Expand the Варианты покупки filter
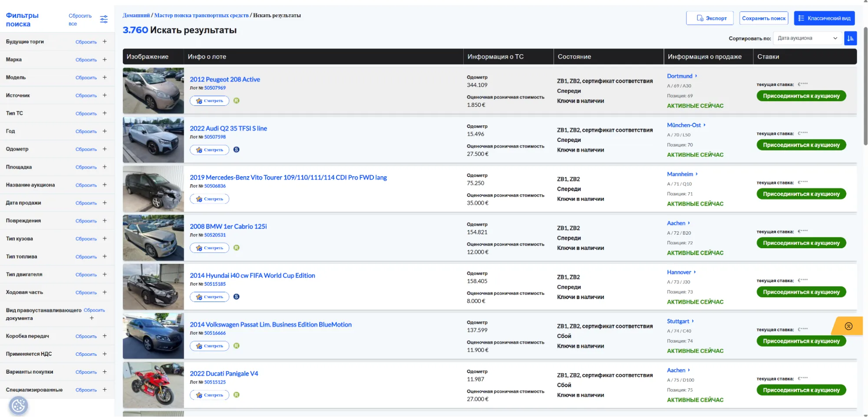Screen dimensions: 868x417 (105, 372)
